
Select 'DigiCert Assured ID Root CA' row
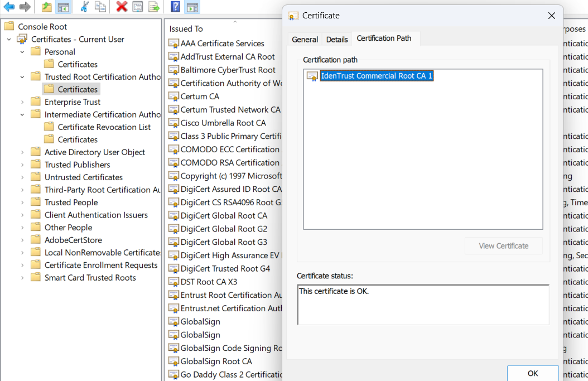pos(230,189)
